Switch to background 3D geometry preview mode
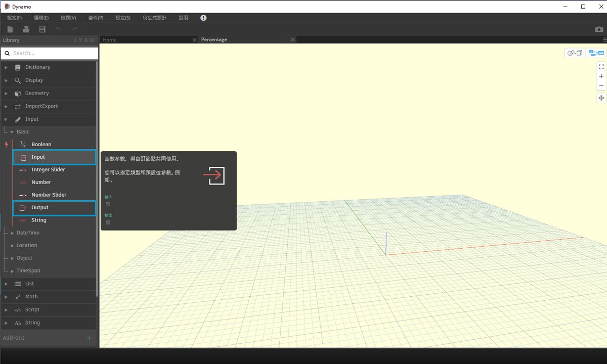This screenshot has height=364, width=607. tap(575, 53)
